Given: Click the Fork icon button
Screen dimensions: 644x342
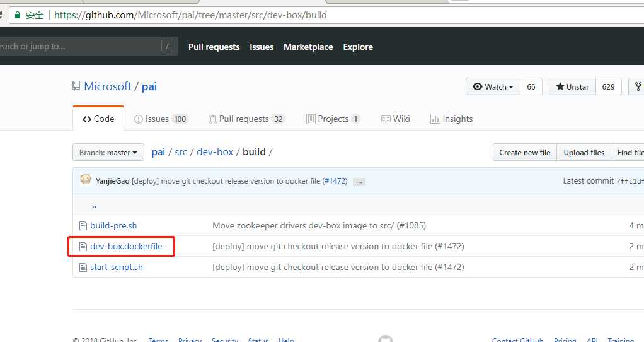Looking at the screenshot, I should click(x=637, y=86).
